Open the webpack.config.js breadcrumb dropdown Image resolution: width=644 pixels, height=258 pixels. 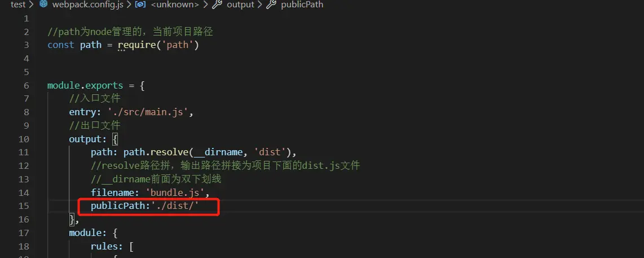coord(78,5)
